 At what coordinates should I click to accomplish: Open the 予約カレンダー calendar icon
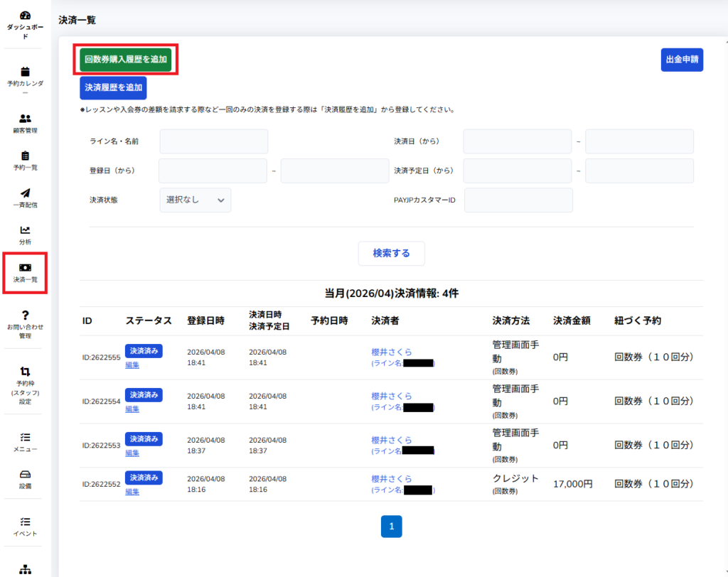tap(25, 71)
